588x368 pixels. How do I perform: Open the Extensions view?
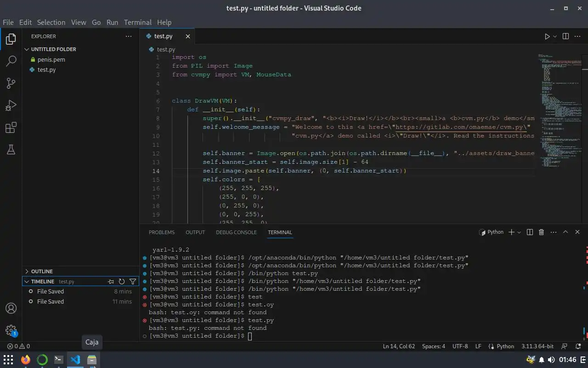pos(11,127)
